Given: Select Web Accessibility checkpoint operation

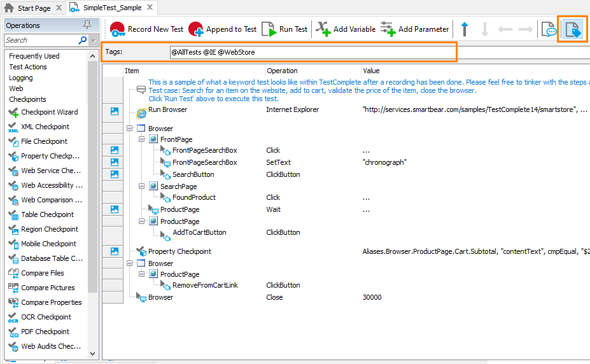Looking at the screenshot, I should pyautogui.click(x=46, y=185).
